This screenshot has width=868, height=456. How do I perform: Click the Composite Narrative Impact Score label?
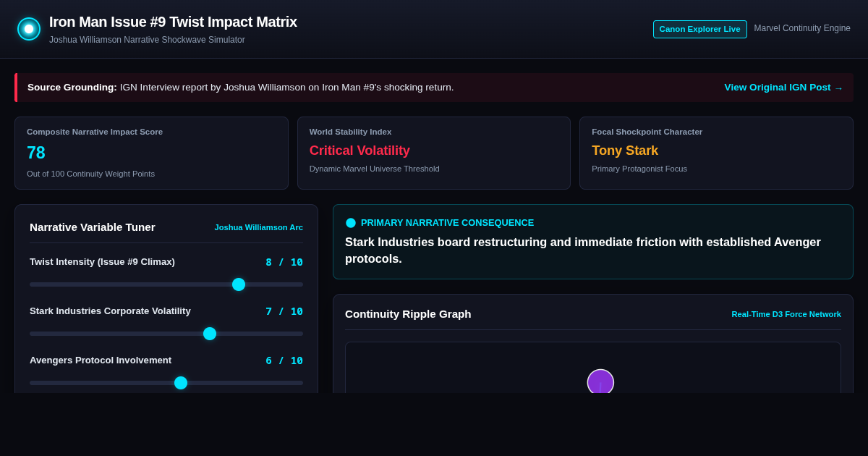click(x=95, y=132)
